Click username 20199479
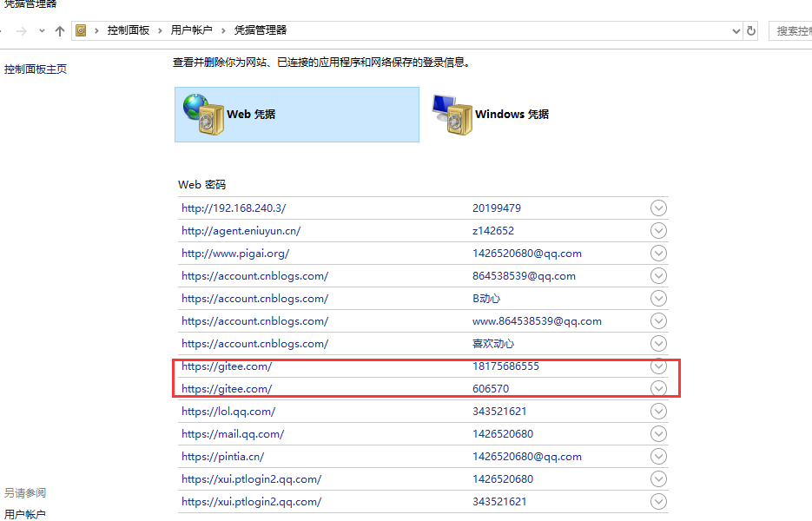Viewport: 812px width, 521px height. coord(497,208)
